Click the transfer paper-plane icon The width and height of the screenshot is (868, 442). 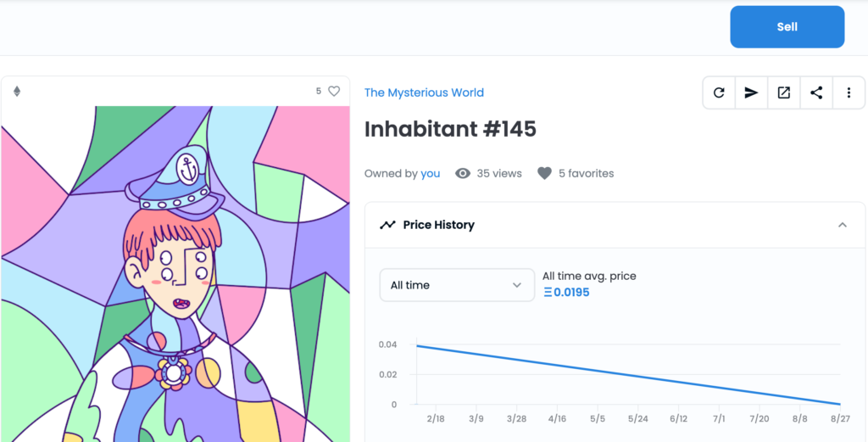751,93
